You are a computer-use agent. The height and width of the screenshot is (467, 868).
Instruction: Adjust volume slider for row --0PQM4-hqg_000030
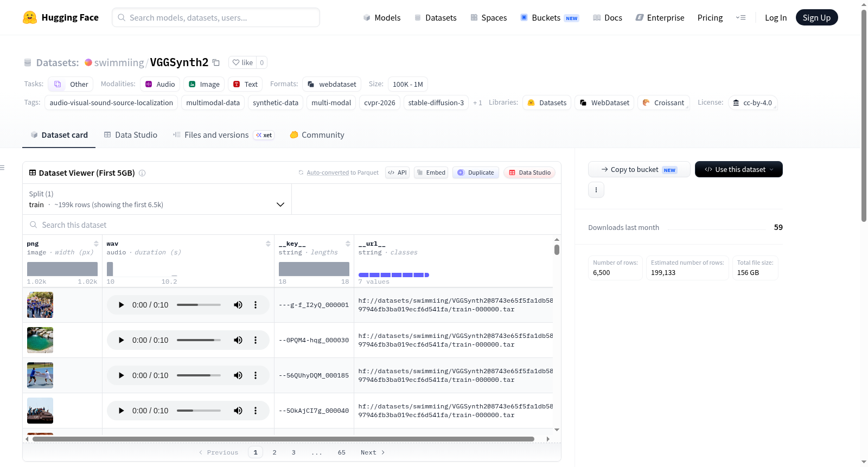point(199,340)
